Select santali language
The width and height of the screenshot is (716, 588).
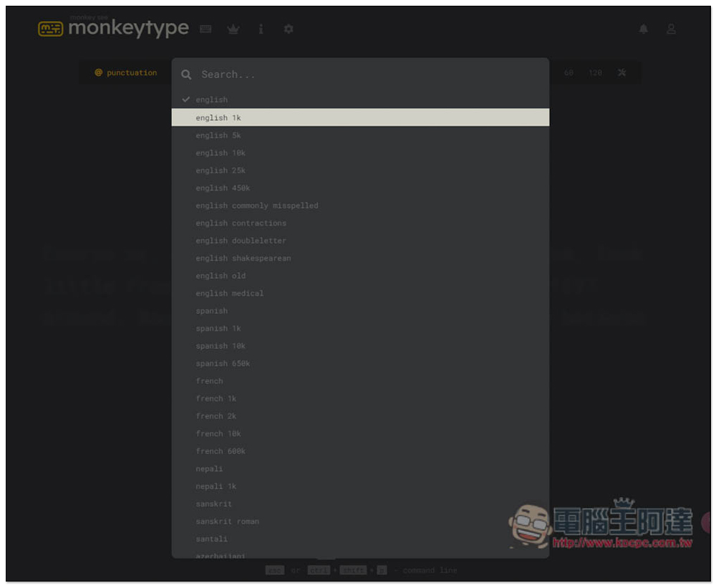tap(360, 539)
